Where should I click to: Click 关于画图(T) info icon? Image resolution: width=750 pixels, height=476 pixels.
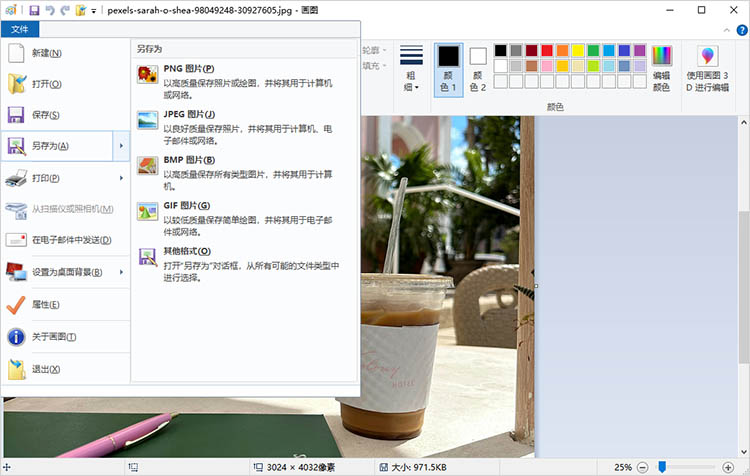click(x=16, y=337)
